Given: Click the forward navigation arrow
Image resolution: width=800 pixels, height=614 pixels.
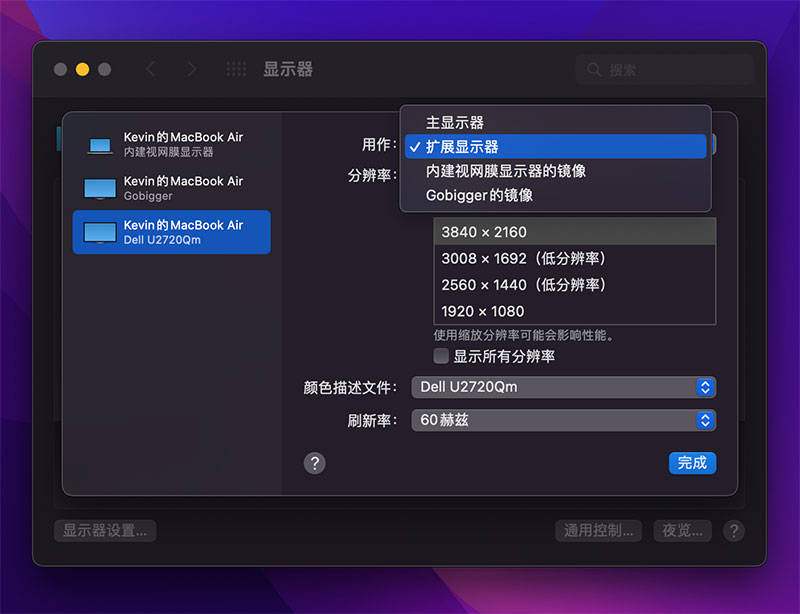Looking at the screenshot, I should [190, 69].
